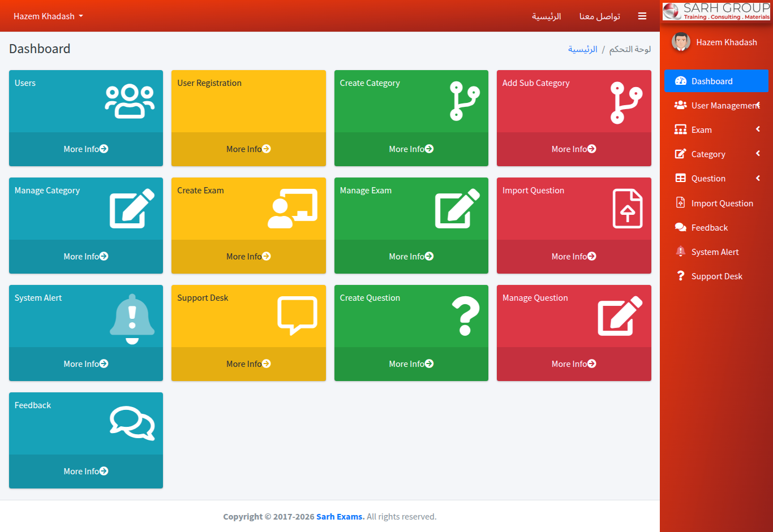Click the question mark icon on the Create Question card
This screenshot has width=773, height=532.
[x=465, y=317]
